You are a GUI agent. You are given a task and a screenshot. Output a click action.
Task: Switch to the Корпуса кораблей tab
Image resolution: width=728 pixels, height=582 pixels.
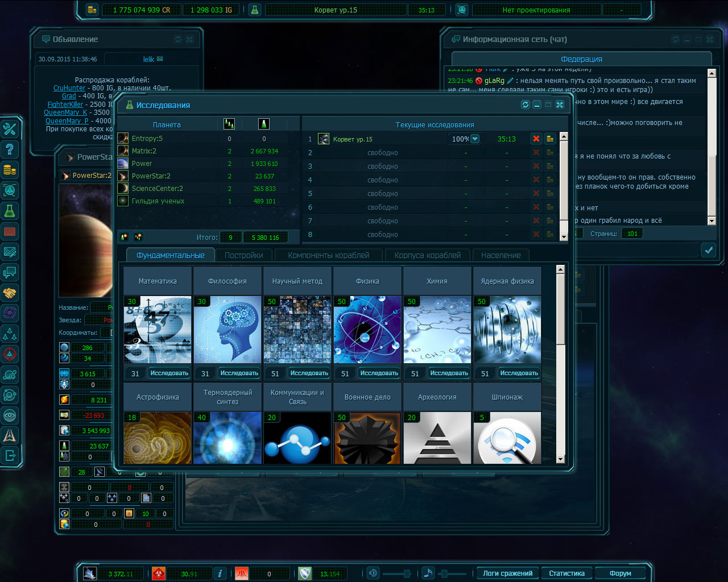click(427, 255)
